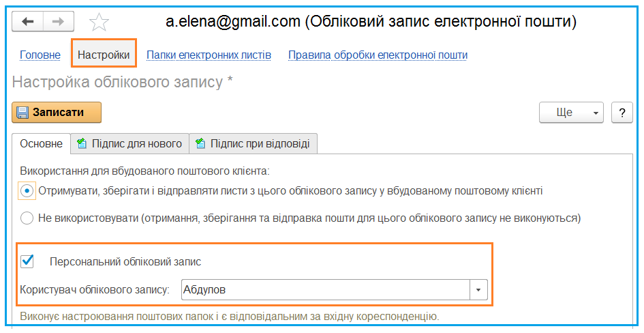The width and height of the screenshot is (644, 333).
Task: Go to the Головне link
Action: point(40,55)
